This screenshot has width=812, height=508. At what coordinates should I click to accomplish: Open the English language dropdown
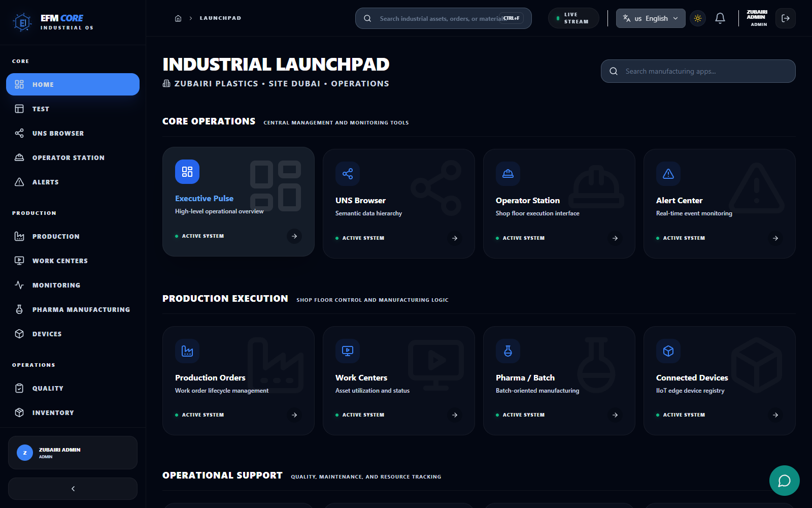[x=651, y=18]
